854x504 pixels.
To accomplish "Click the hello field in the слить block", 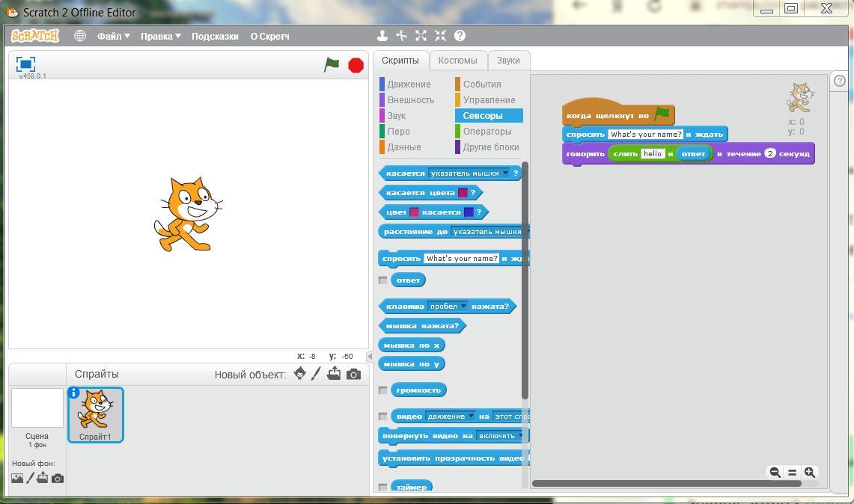I will (x=653, y=154).
